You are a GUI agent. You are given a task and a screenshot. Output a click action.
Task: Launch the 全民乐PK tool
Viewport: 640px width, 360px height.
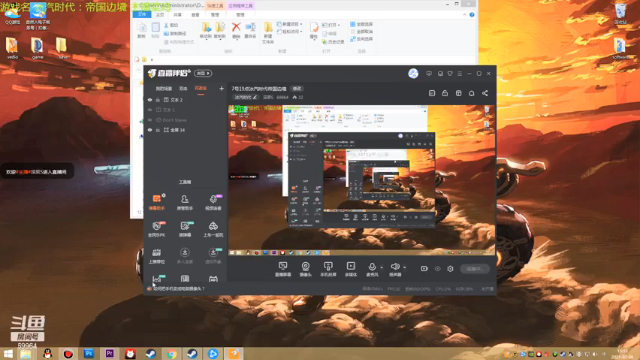157,229
